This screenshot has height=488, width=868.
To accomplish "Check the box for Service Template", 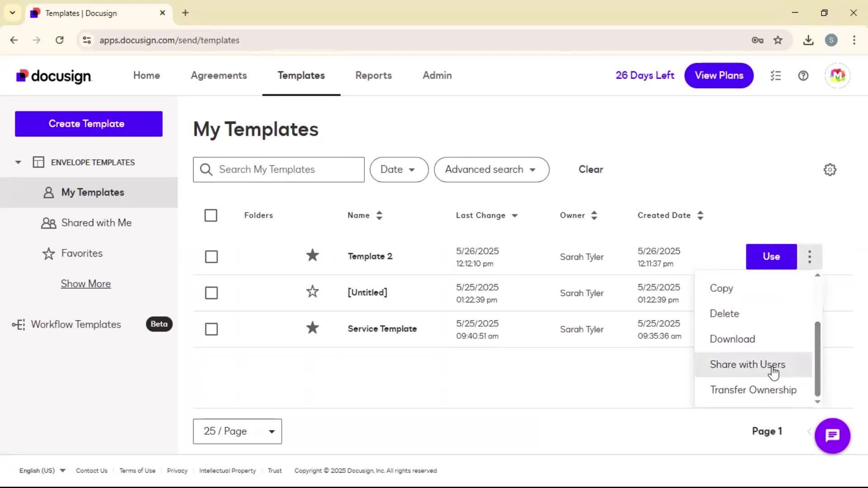I will pyautogui.click(x=211, y=329).
